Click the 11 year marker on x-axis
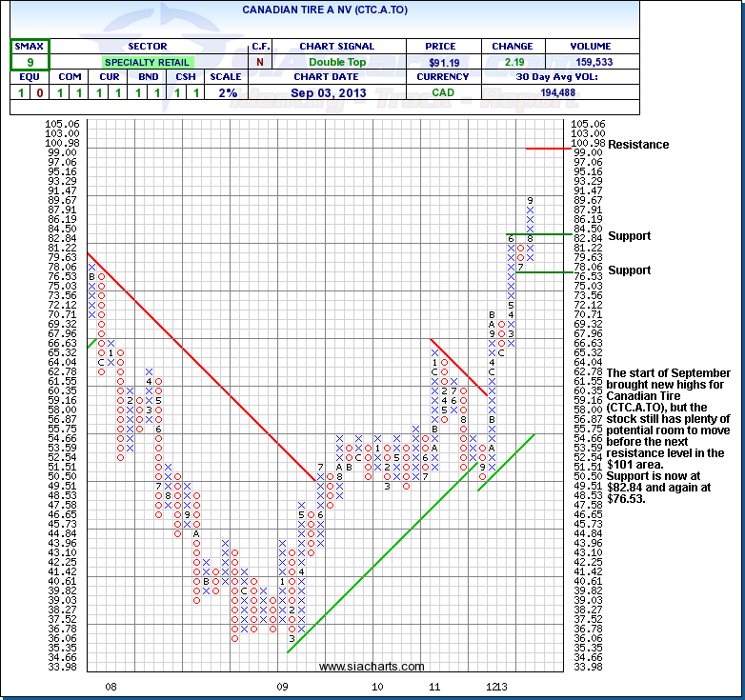Screen dimensions: 745x700 (433, 686)
